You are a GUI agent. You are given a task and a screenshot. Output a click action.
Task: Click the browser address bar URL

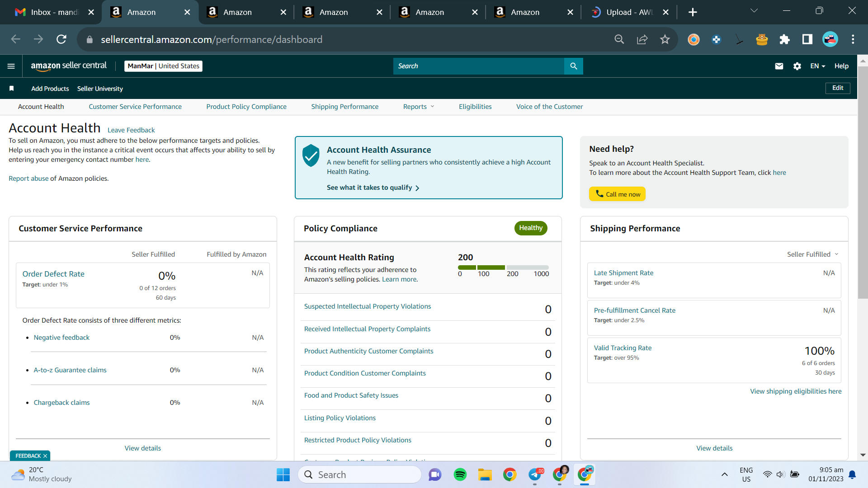212,39
